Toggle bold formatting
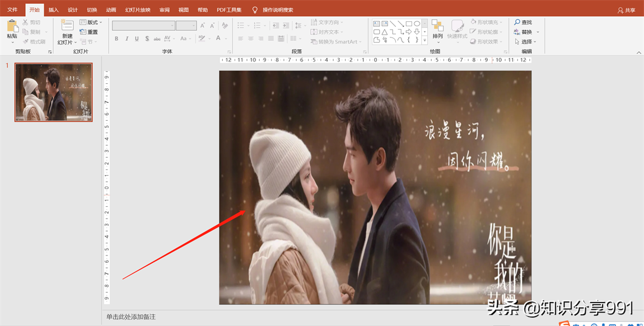 [x=116, y=39]
